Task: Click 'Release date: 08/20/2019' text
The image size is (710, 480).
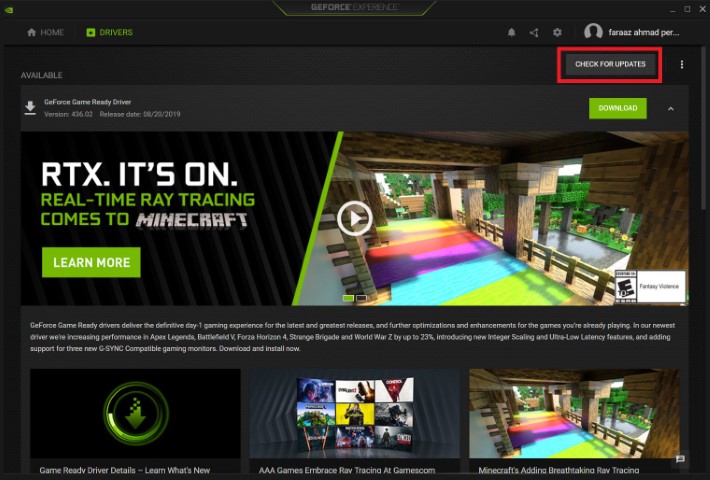Action: [140, 114]
